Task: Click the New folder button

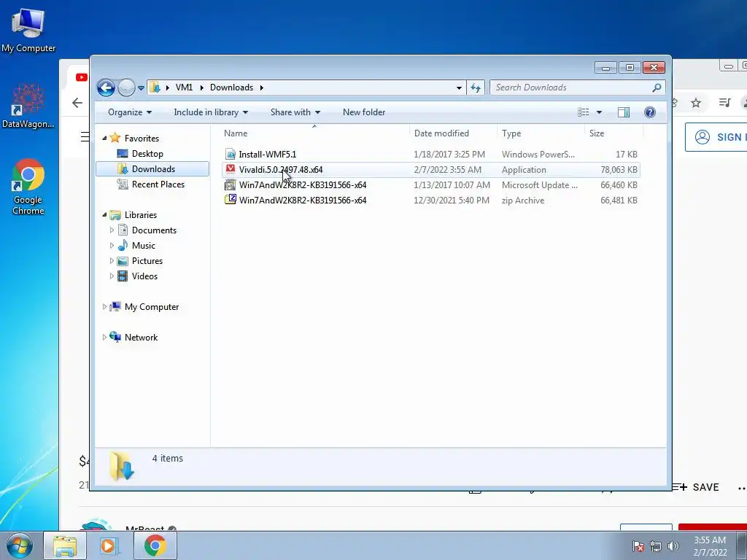Action: [364, 112]
